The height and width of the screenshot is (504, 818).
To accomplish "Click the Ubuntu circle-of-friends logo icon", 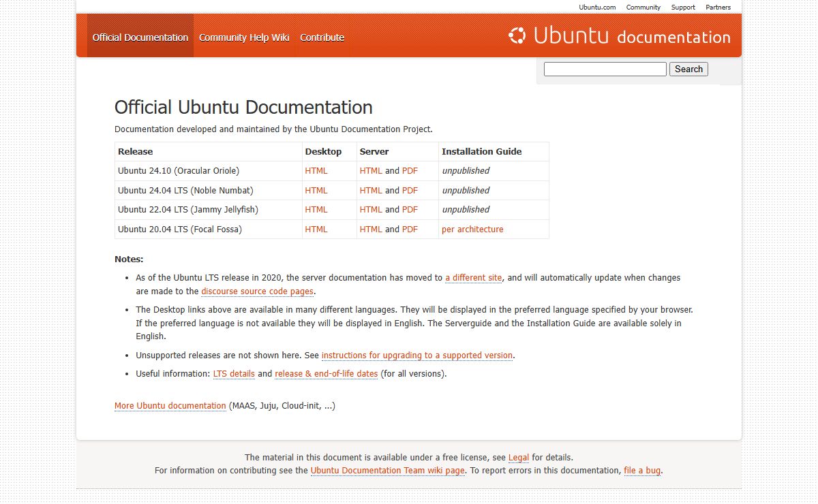I will coord(517,35).
